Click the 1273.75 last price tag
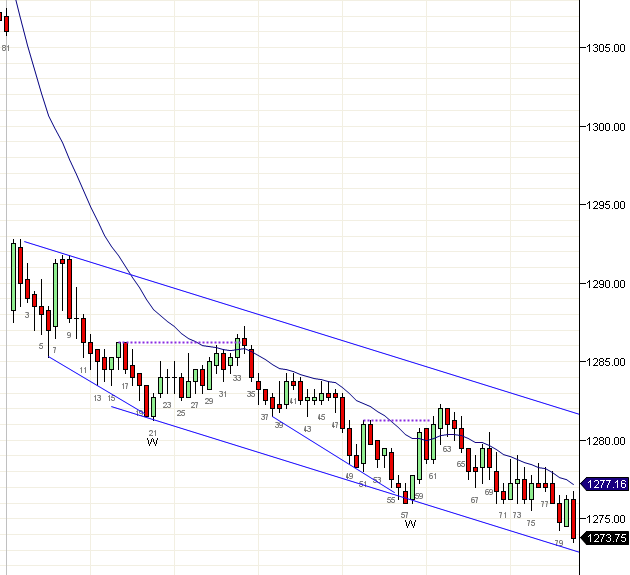 click(605, 538)
